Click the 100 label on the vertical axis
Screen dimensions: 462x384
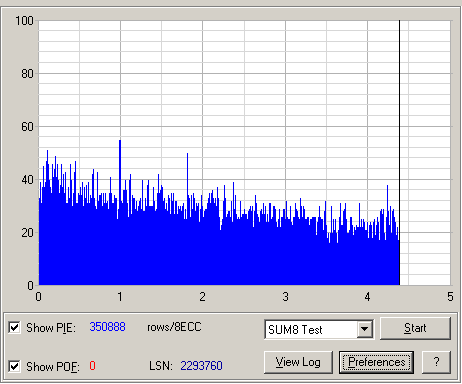[24, 21]
